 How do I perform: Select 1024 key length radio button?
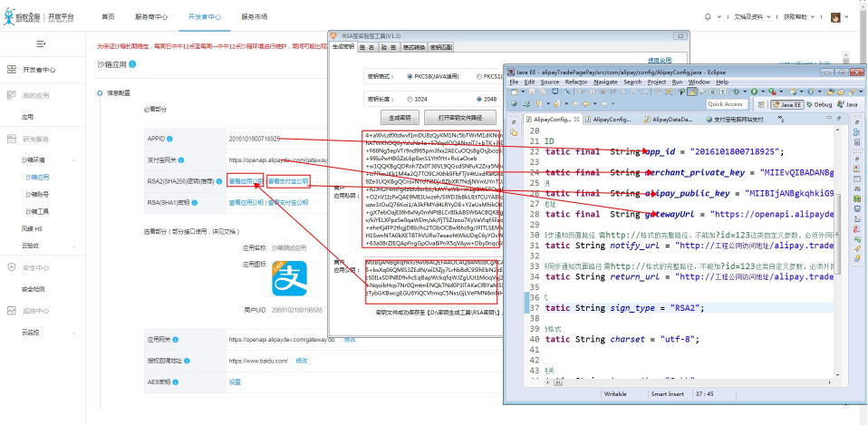click(x=410, y=100)
